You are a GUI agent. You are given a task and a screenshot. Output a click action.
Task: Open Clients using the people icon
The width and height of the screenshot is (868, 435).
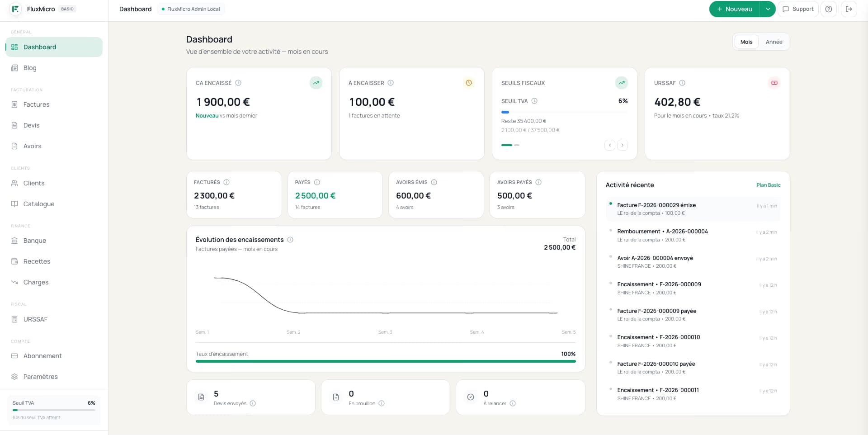(14, 183)
